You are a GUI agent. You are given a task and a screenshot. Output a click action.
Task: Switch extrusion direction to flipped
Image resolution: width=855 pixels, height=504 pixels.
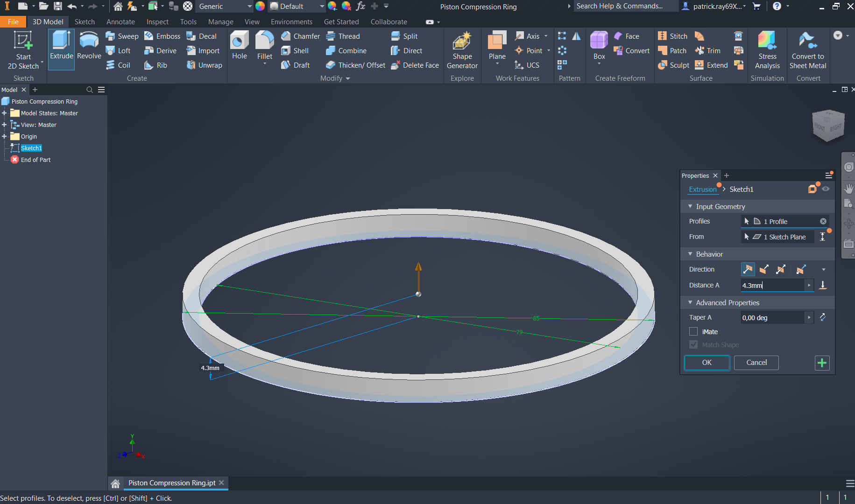[x=764, y=269]
